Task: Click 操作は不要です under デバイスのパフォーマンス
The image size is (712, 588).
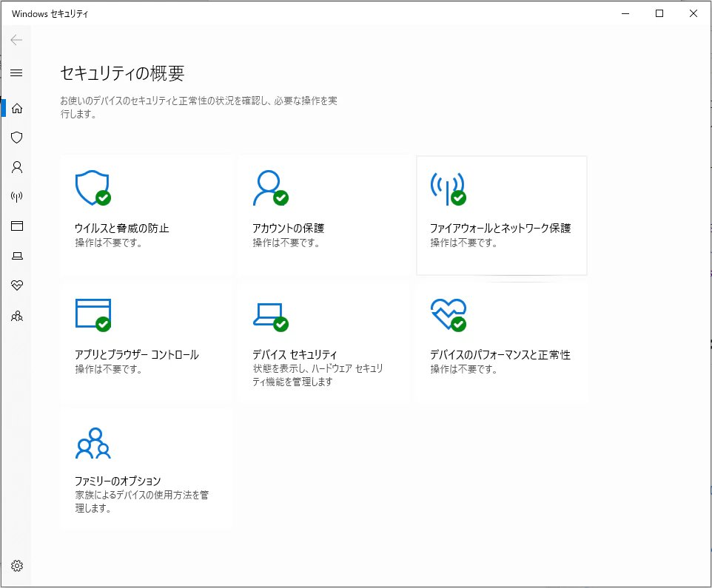Action: (x=463, y=369)
